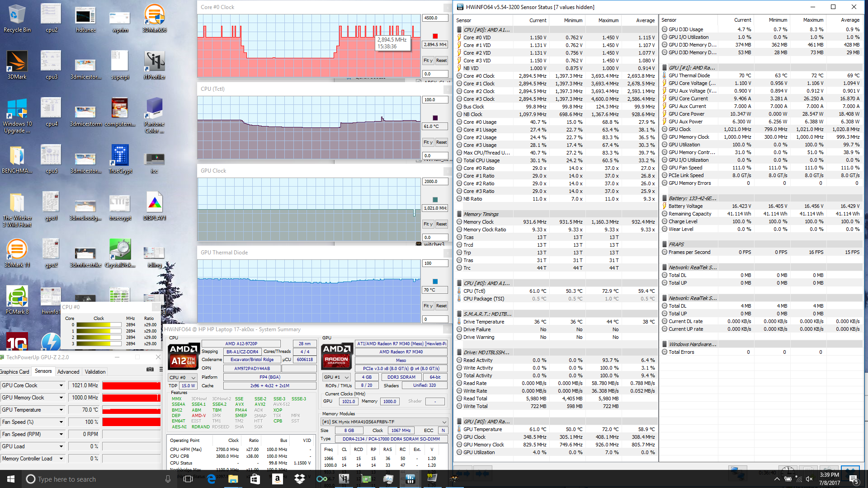Open the CPU #0 selector dropdown

pos(183,377)
